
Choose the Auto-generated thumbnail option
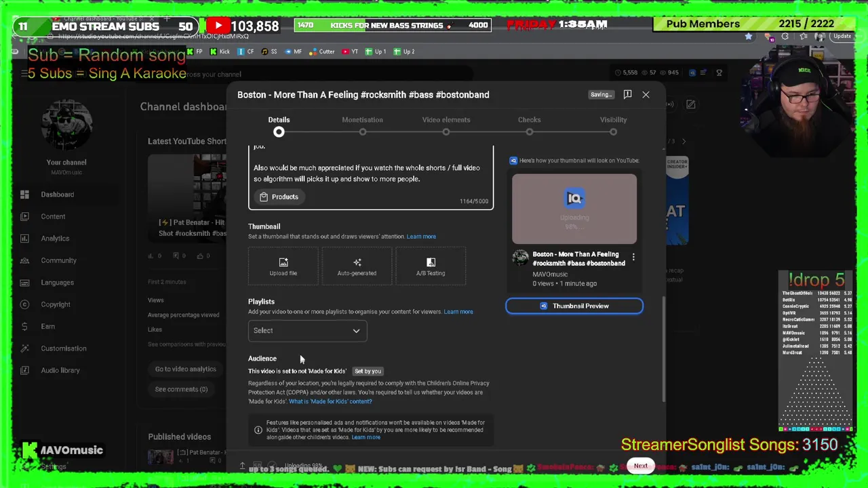[x=357, y=266]
